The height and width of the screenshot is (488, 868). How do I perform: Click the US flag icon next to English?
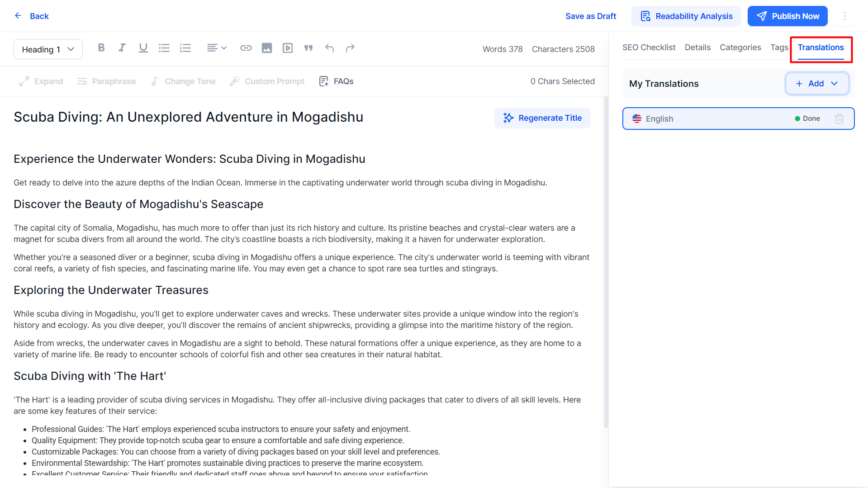point(637,118)
